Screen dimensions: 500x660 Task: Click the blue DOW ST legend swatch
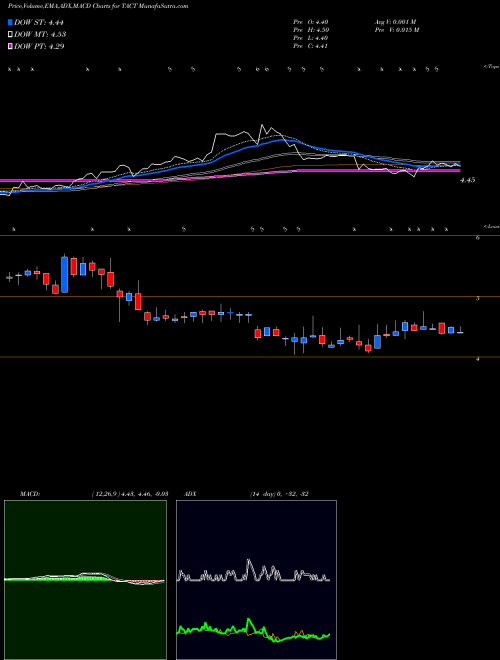(10, 22)
